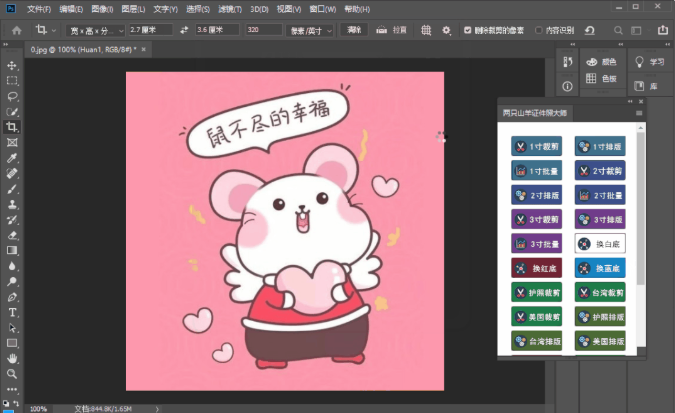Select the Hand tool

(12, 358)
